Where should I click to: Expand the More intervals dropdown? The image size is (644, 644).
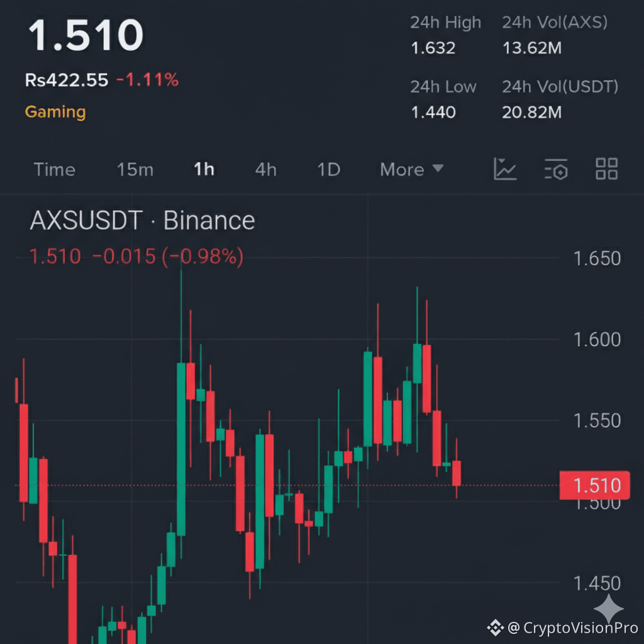click(411, 170)
